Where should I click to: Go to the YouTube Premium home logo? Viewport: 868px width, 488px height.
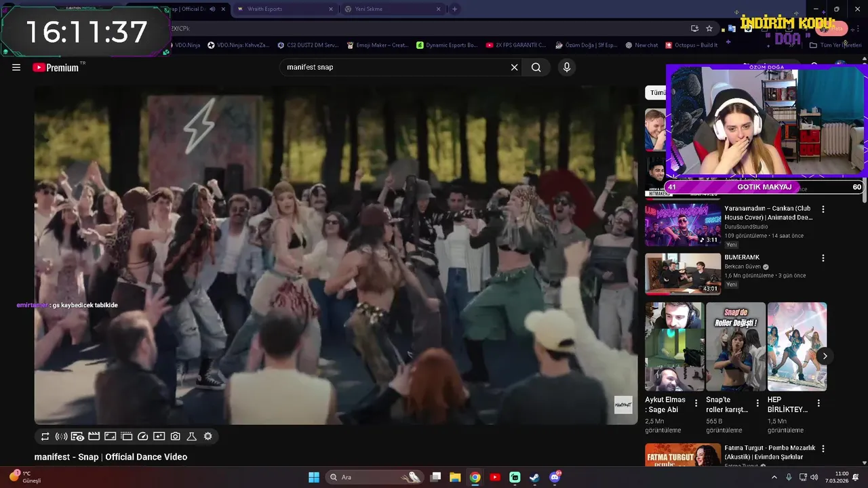coord(56,67)
